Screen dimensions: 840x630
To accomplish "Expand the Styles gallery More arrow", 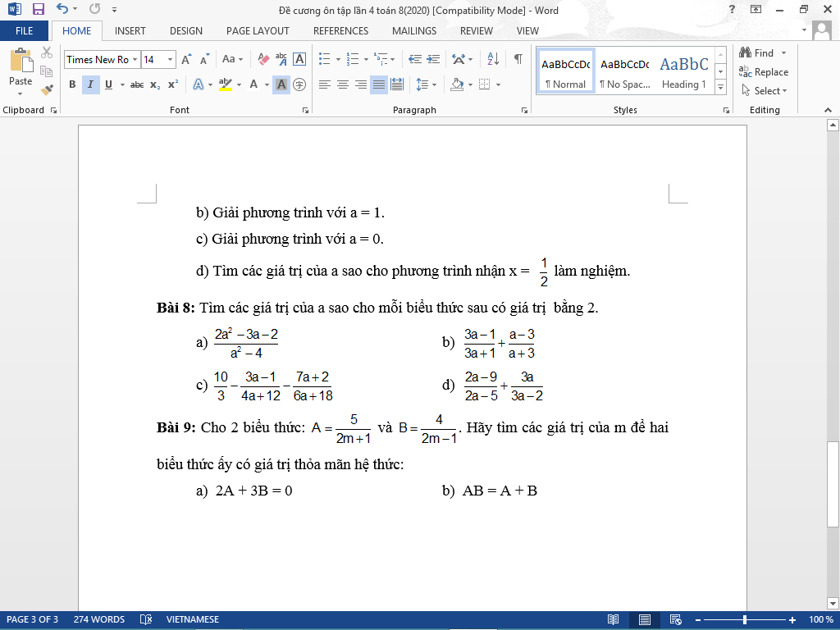I will [720, 87].
